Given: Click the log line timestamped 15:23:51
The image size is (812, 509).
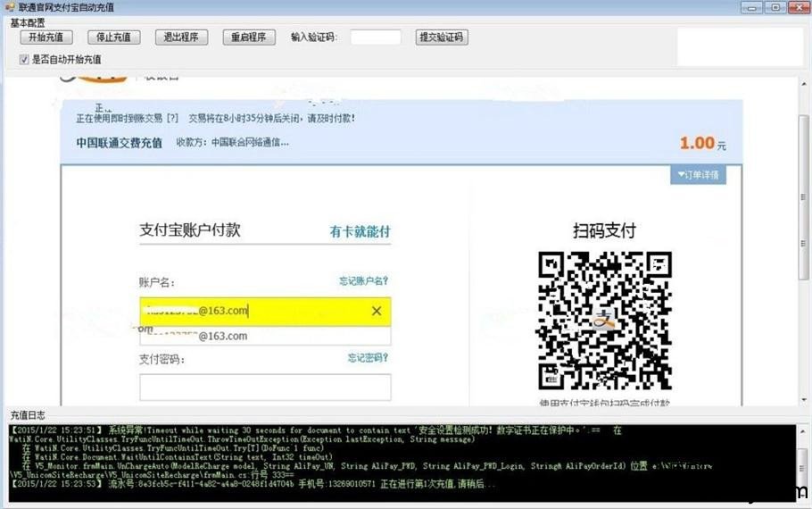Looking at the screenshot, I should 316,430.
